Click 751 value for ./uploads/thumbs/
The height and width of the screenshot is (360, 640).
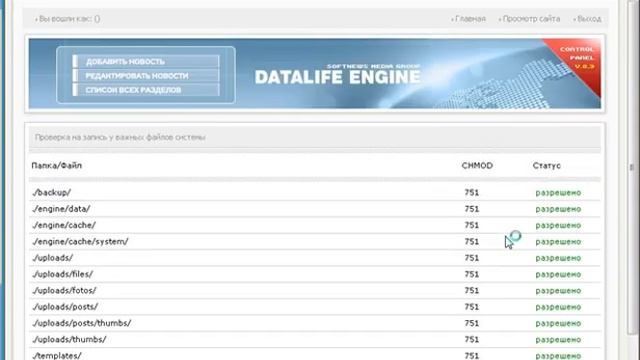coord(471,340)
